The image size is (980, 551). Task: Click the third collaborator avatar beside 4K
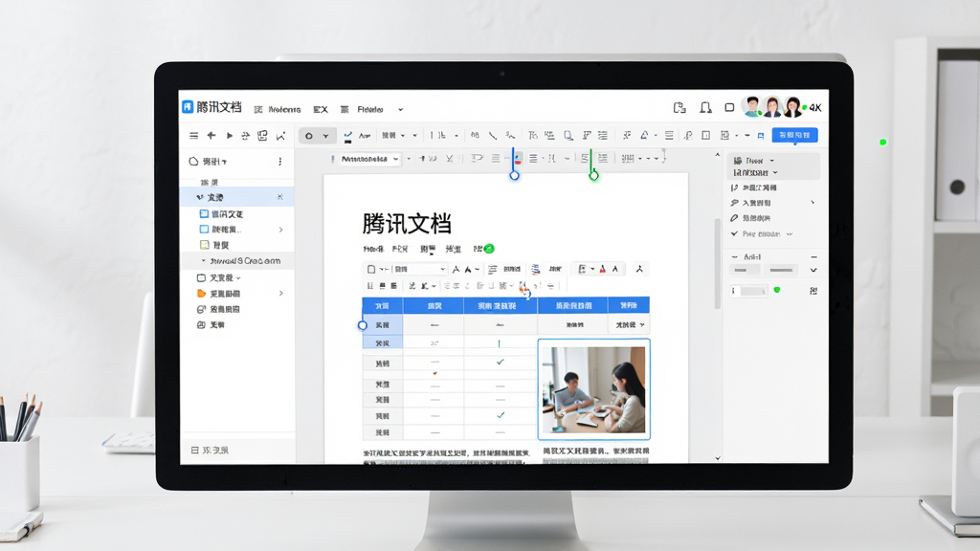click(x=793, y=107)
